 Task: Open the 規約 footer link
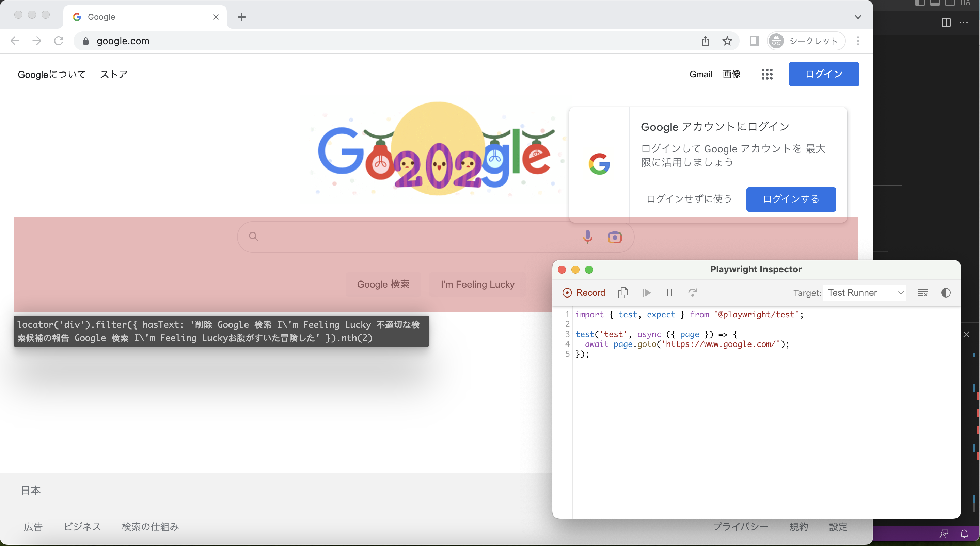point(799,527)
